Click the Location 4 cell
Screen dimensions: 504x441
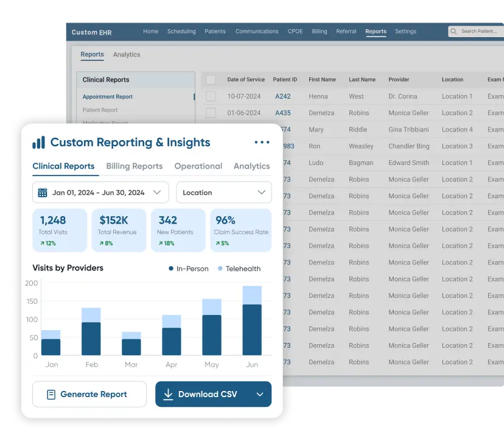[457, 129]
